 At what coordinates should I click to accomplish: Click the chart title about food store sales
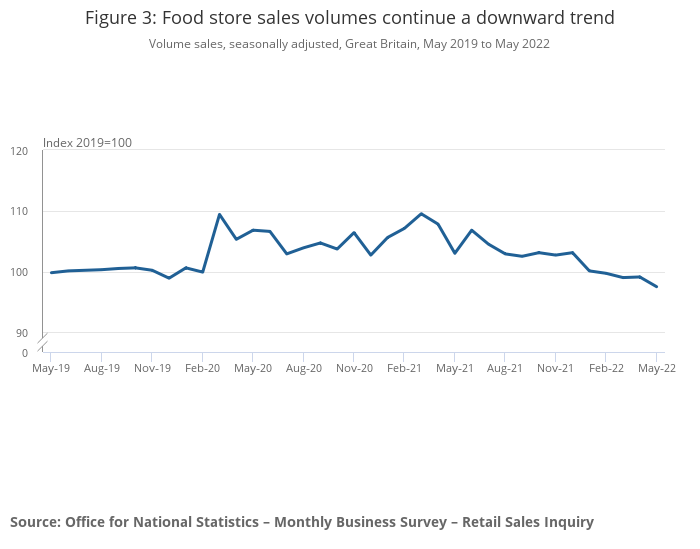(349, 18)
